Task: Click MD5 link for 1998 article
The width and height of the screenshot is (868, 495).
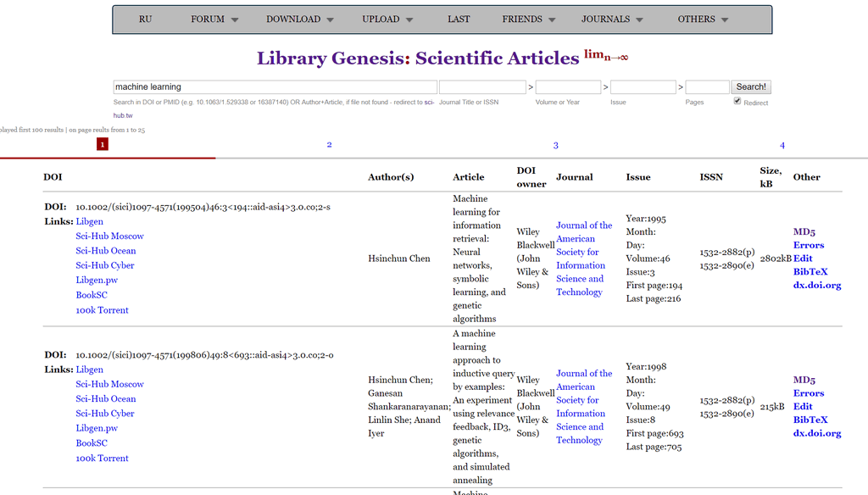Action: [x=804, y=380]
